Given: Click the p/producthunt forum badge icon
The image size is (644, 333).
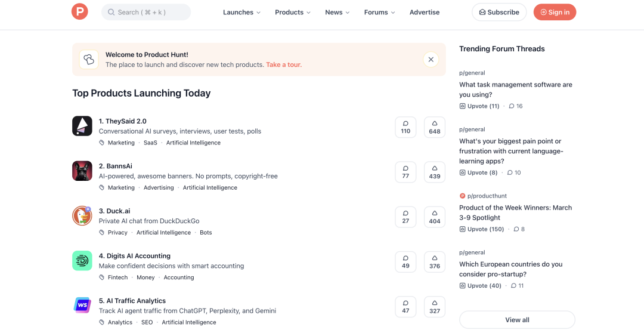Looking at the screenshot, I should (x=462, y=196).
